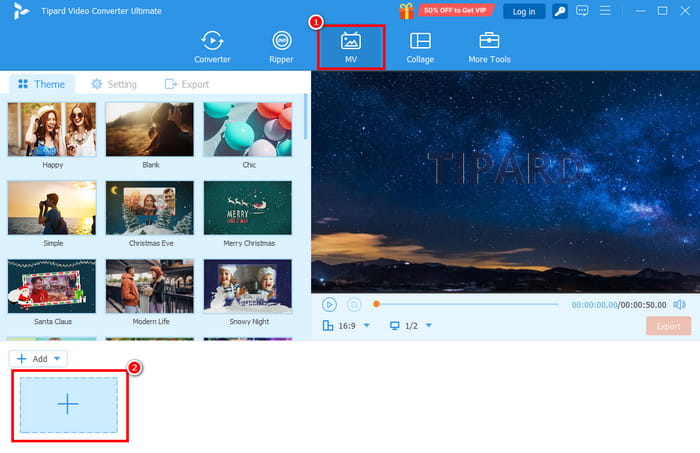The image size is (700, 453).
Task: Select the Snowy Night theme thumbnail
Action: (x=248, y=286)
